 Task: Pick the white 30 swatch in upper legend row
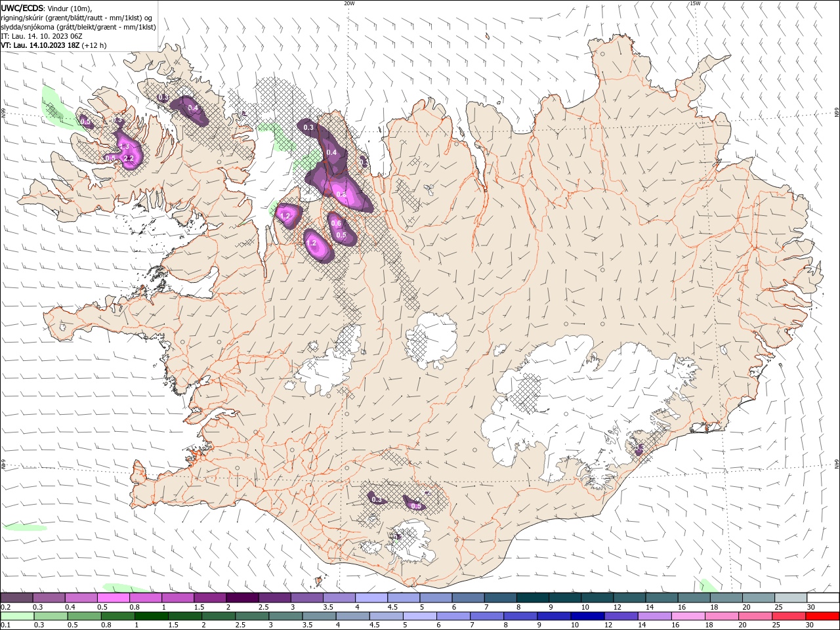point(823,598)
